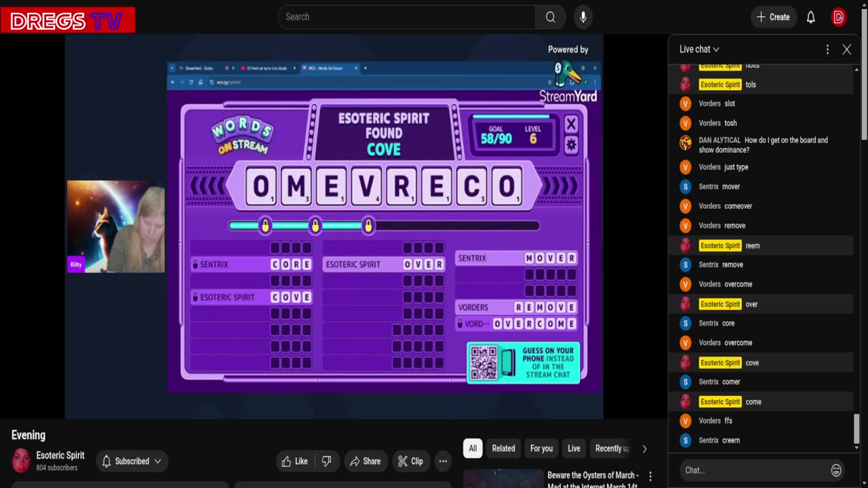Click the Esoteric Spirit OVER answer row
The image size is (868, 488).
pyautogui.click(x=384, y=264)
